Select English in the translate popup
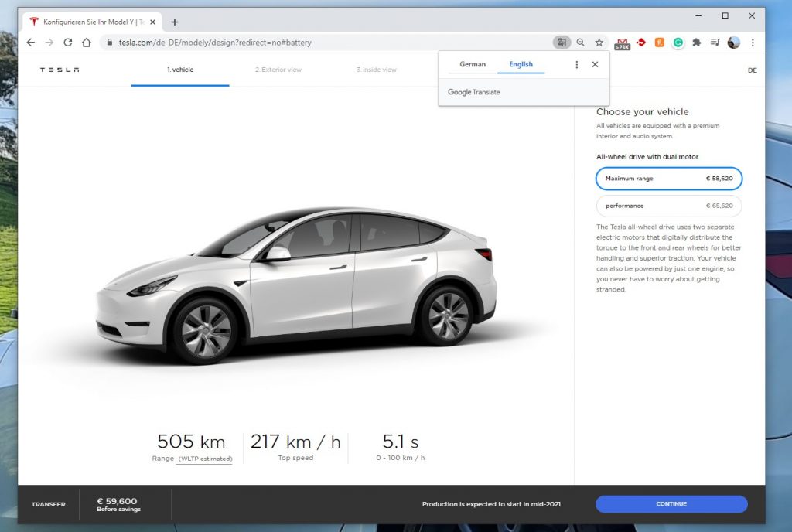 [521, 64]
